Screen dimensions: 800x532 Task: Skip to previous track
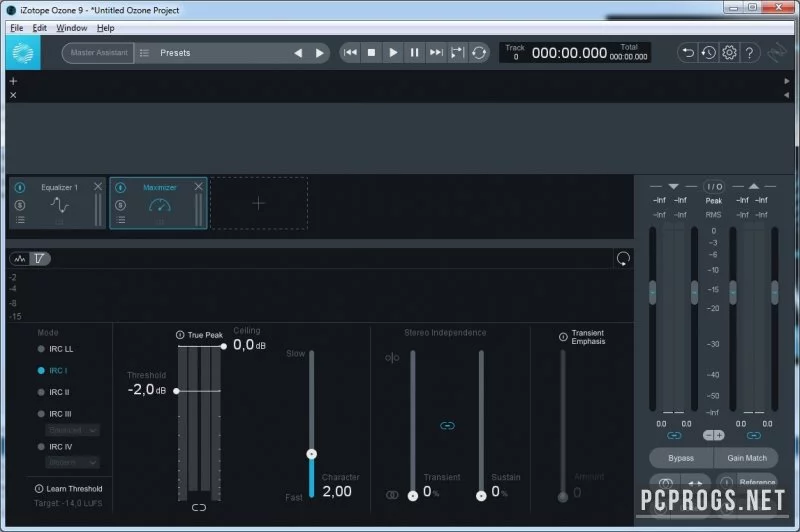click(x=351, y=53)
